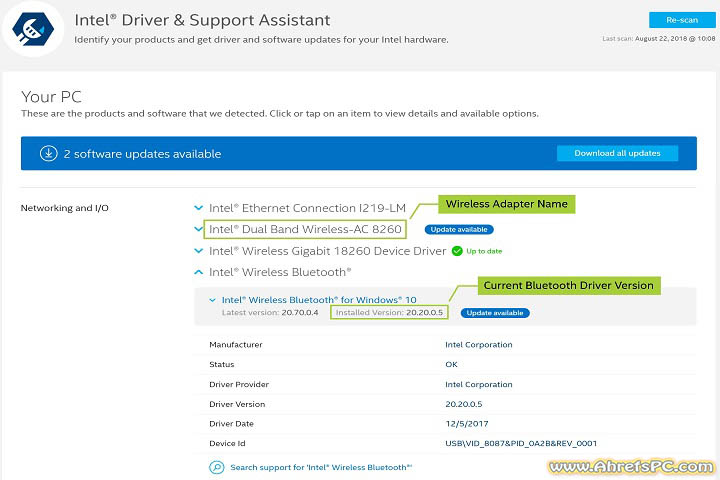Open Search support for Intel Wireless Bluetooth link
720x480 pixels.
point(321,467)
